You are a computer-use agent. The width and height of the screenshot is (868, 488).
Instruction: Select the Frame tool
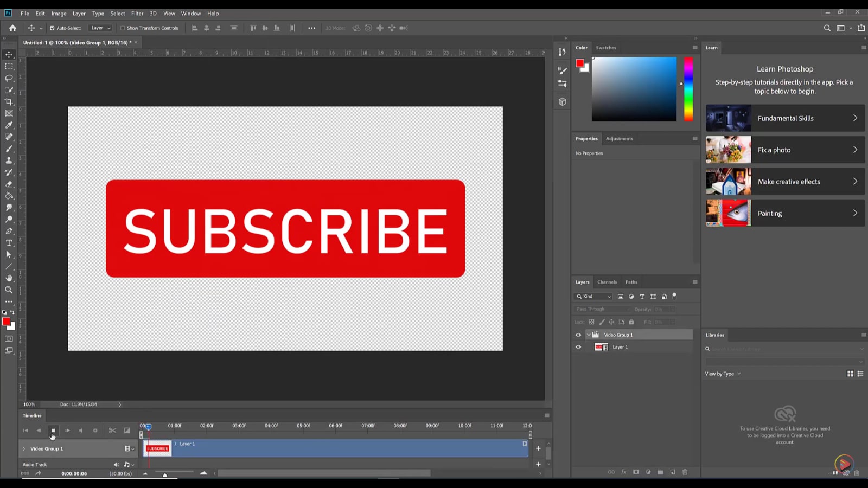[x=9, y=113]
